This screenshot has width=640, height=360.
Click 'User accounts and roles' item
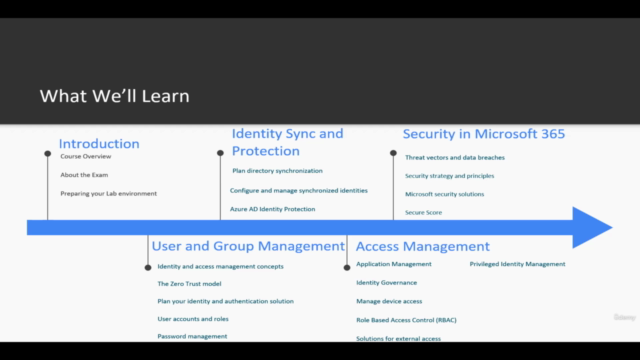193,319
